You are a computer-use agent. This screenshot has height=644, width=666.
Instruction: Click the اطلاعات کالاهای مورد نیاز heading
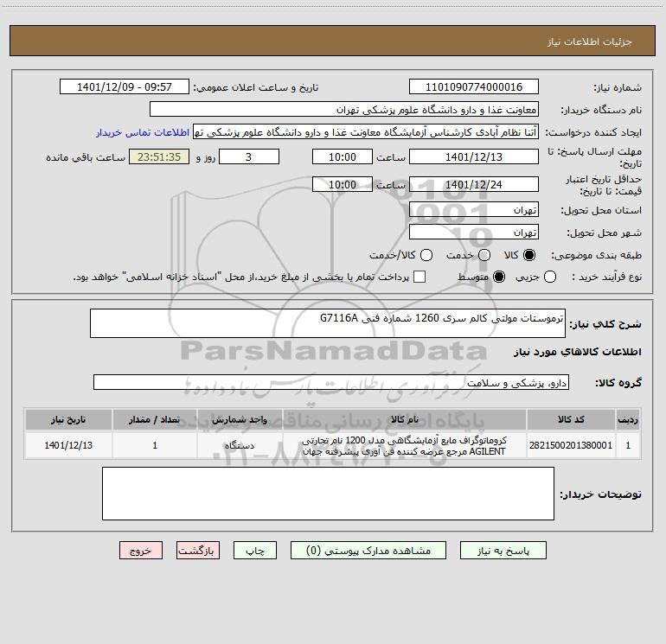[578, 352]
